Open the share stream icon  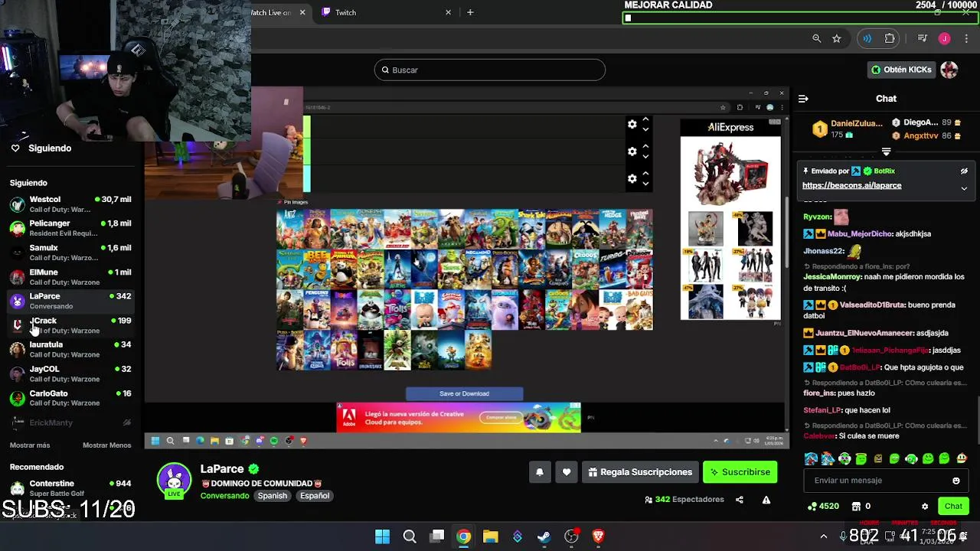pos(740,500)
